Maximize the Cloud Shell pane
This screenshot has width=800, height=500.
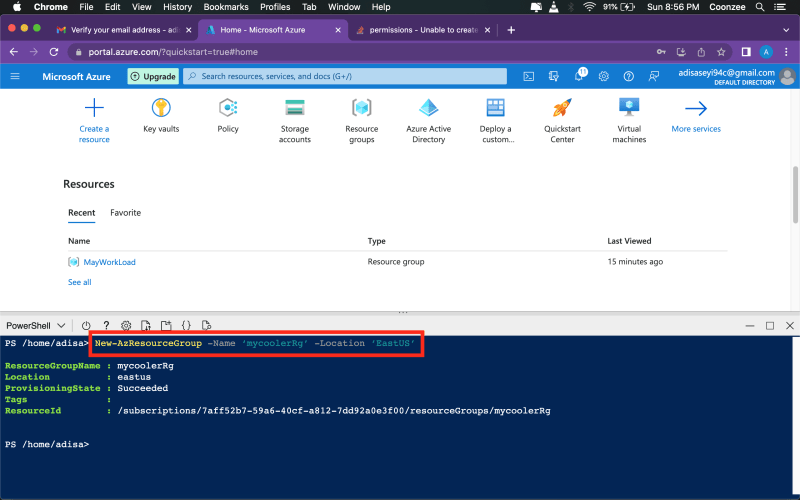click(x=770, y=326)
